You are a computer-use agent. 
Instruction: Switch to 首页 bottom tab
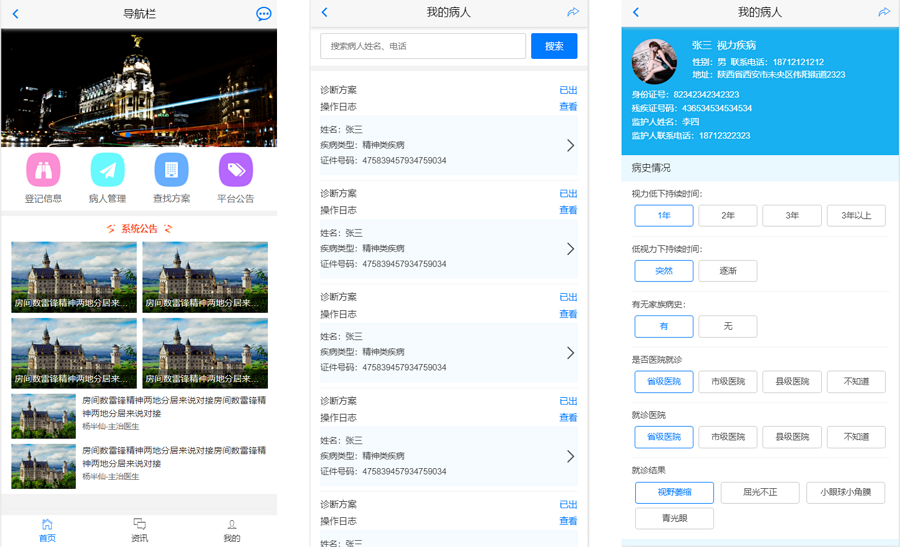click(x=47, y=530)
